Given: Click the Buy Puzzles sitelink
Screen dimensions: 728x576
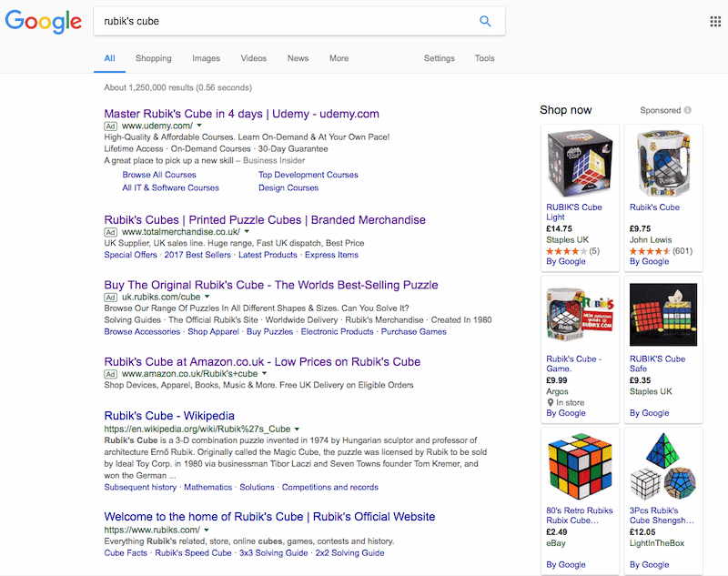Looking at the screenshot, I should [x=269, y=331].
